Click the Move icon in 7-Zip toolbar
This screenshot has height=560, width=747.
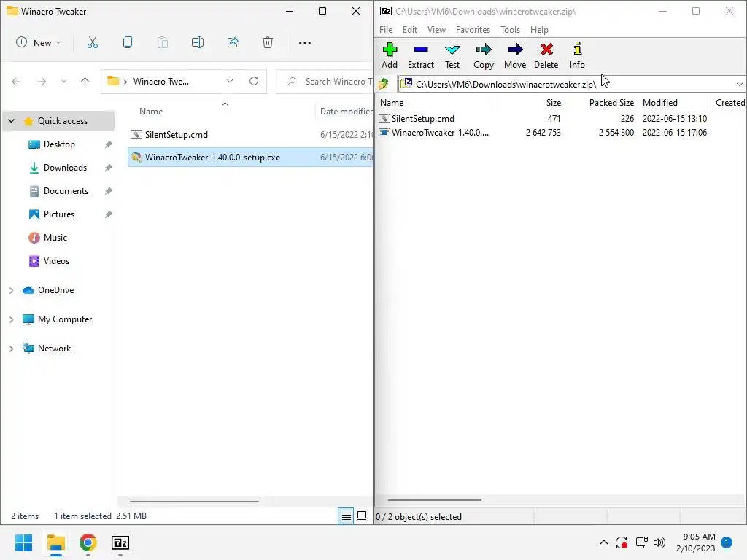[515, 55]
